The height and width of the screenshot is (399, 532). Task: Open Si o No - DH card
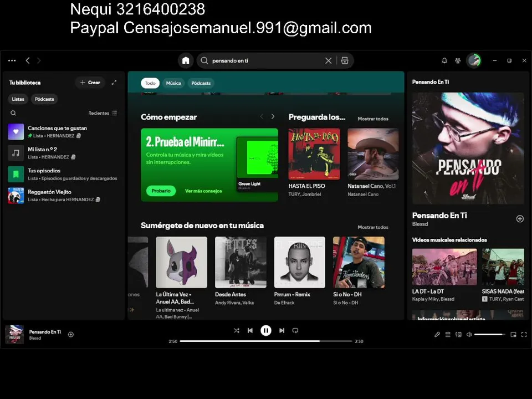coord(359,272)
